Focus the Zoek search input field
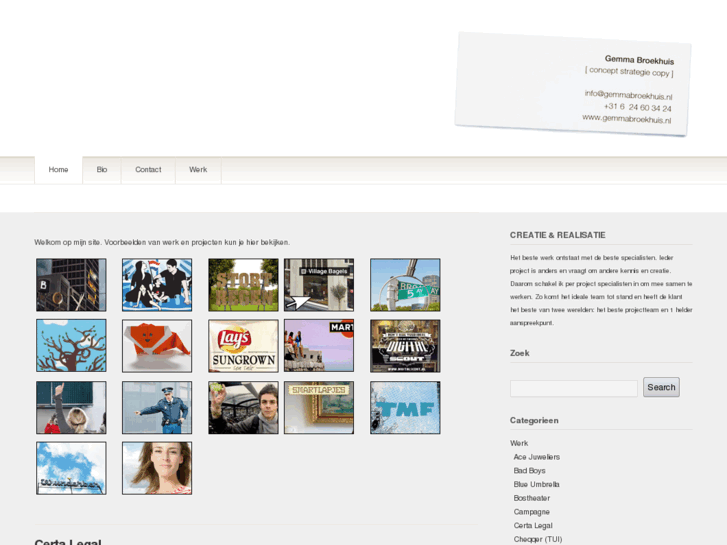The width and height of the screenshot is (727, 545). click(x=574, y=389)
